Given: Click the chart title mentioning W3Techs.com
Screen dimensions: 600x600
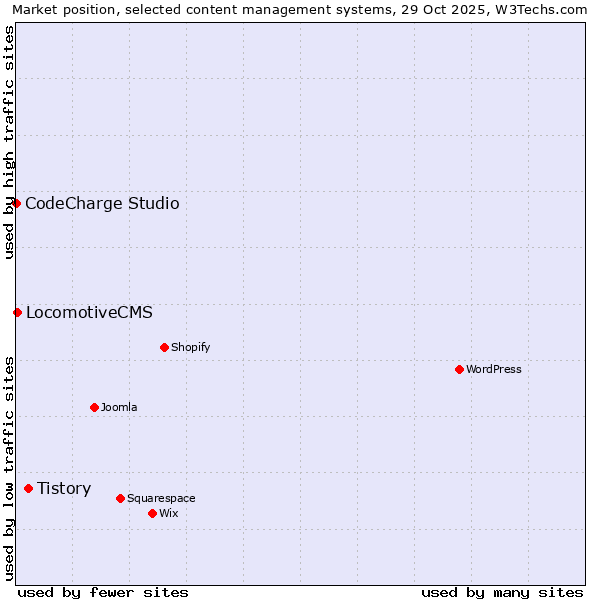Looking at the screenshot, I should tap(300, 10).
